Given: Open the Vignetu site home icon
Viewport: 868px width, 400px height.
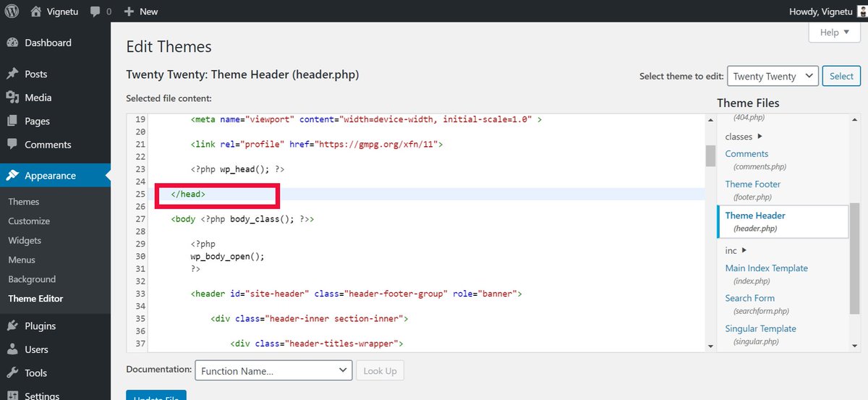Looking at the screenshot, I should tap(36, 12).
